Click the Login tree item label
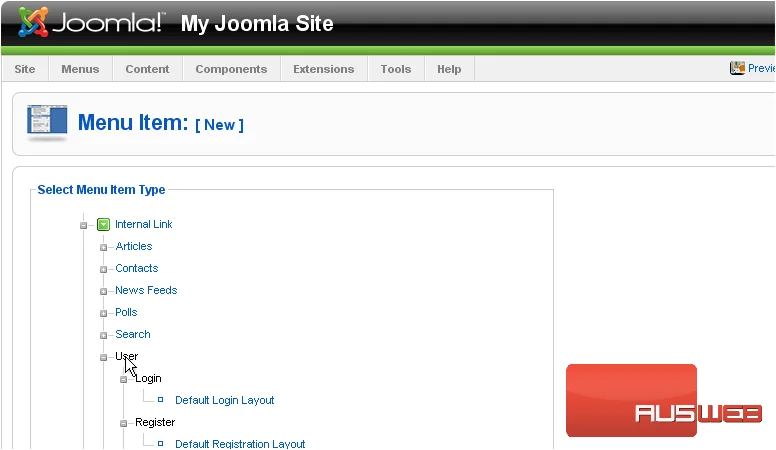This screenshot has width=776, height=450. pos(148,378)
